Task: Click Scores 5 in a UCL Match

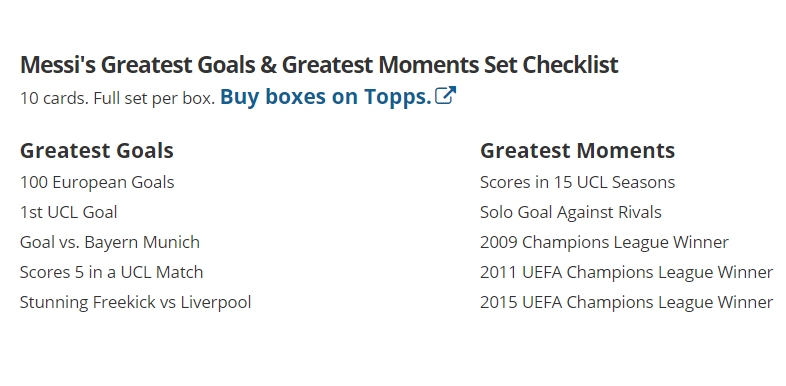Action: [x=112, y=272]
